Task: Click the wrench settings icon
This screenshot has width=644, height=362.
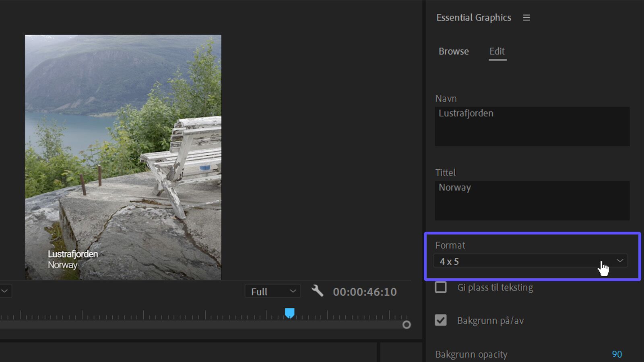Action: pos(318,291)
